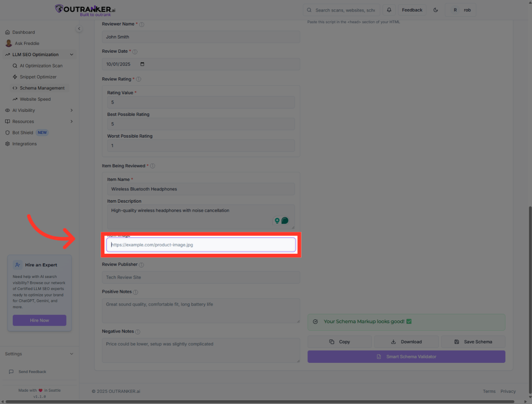
Task: Click the Website Speed trend icon
Action: (15, 99)
